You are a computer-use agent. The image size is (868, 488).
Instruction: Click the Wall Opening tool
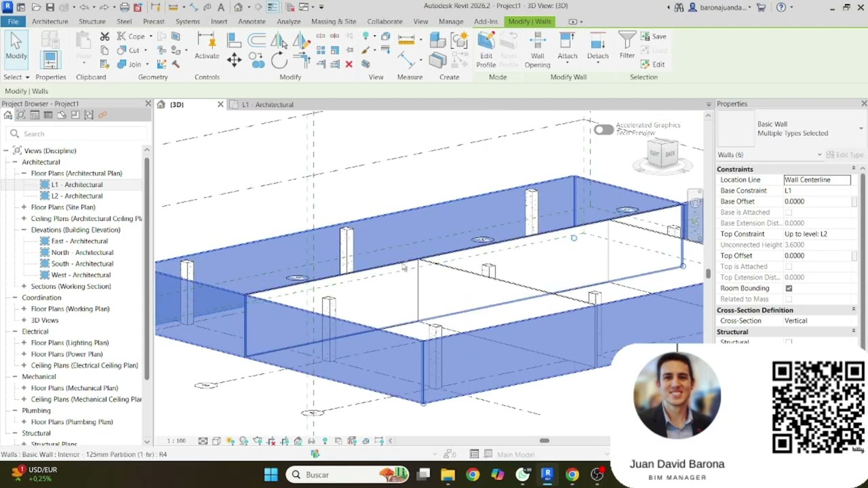pyautogui.click(x=537, y=50)
